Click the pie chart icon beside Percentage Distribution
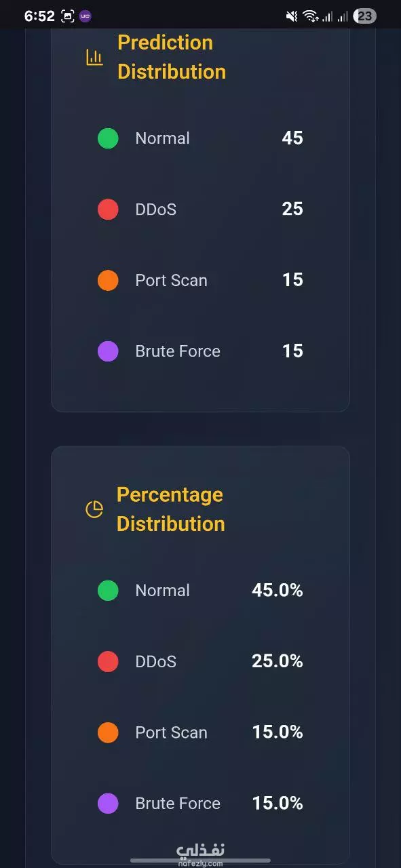The image size is (401, 868). (94, 509)
